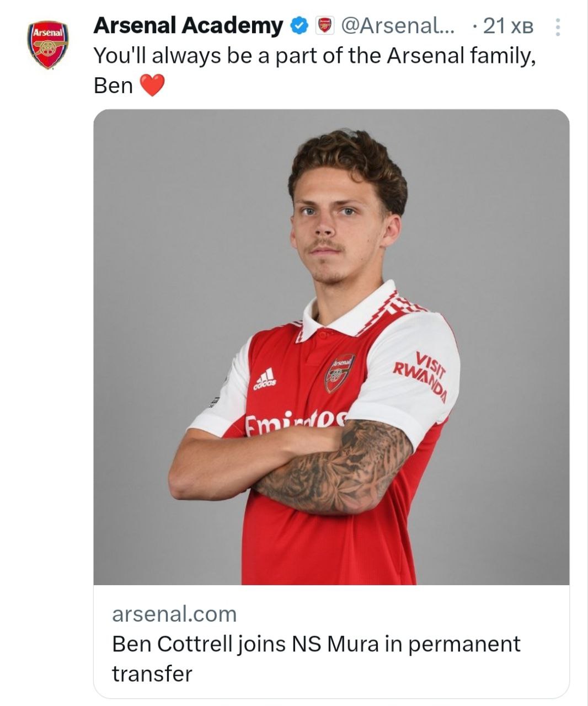
Task: Click the arsenal.com domain label
Action: click(x=174, y=614)
